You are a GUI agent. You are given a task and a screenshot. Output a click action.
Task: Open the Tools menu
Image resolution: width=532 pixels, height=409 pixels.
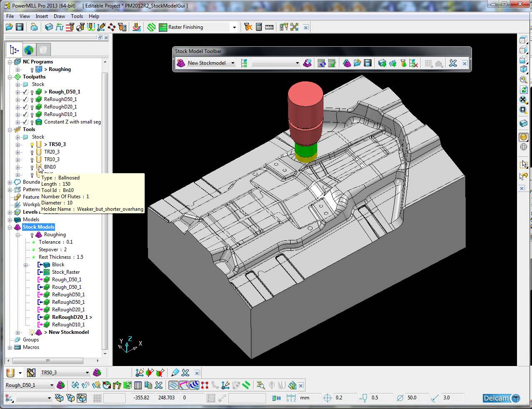coord(77,16)
